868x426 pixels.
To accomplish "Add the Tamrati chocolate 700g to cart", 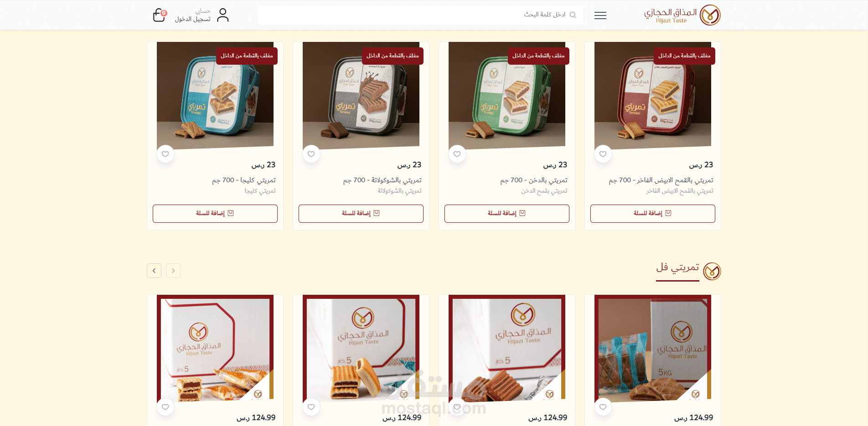I will click(361, 213).
